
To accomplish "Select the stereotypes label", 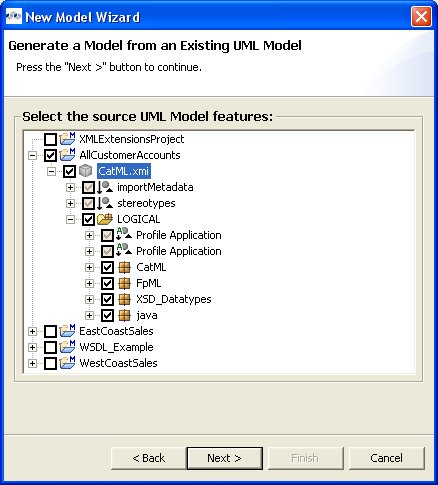I will [x=146, y=203].
